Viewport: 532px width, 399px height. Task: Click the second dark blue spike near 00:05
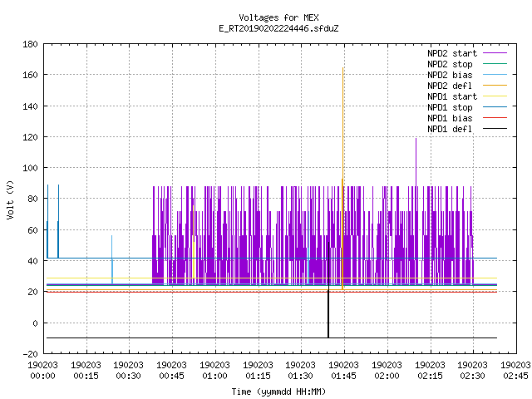(x=58, y=220)
